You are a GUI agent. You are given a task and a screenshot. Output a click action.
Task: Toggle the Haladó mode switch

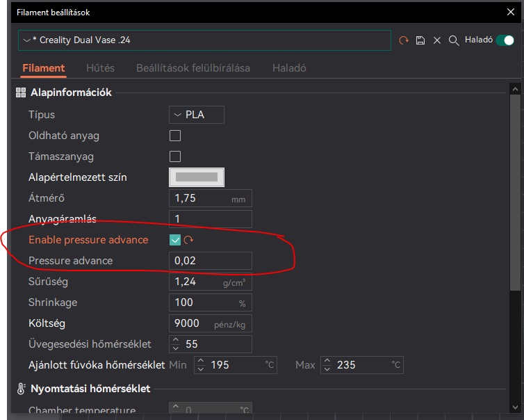pos(505,40)
